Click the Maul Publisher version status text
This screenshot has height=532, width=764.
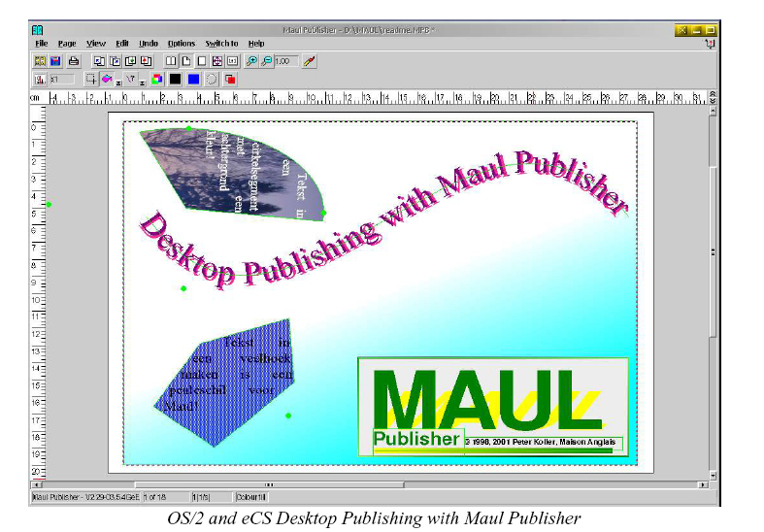85,497
